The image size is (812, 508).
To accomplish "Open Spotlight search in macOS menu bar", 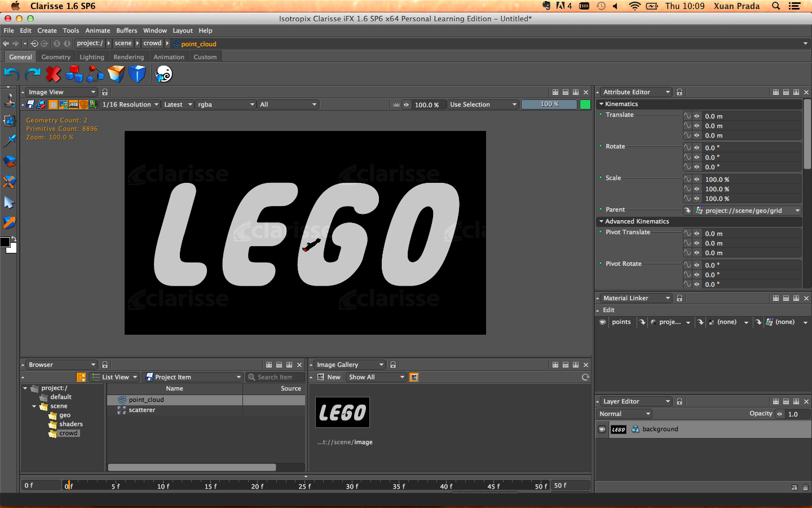I will (x=776, y=6).
